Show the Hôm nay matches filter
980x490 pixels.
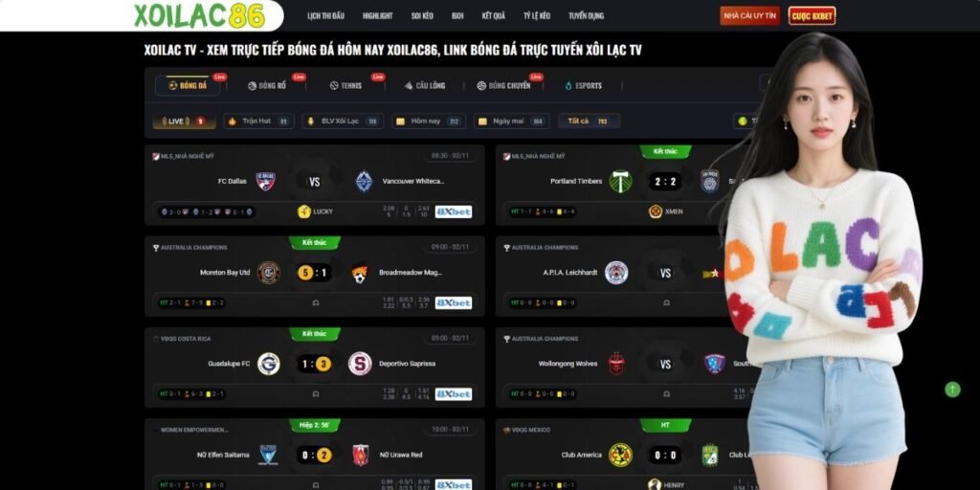point(429,122)
